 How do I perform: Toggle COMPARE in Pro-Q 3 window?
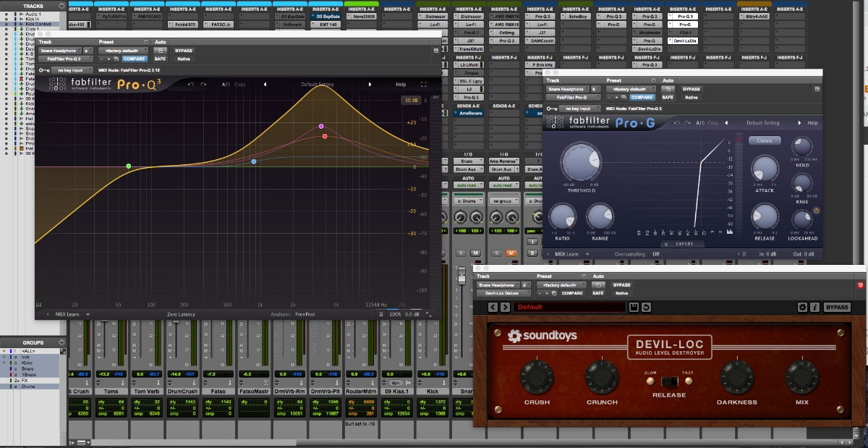133,59
